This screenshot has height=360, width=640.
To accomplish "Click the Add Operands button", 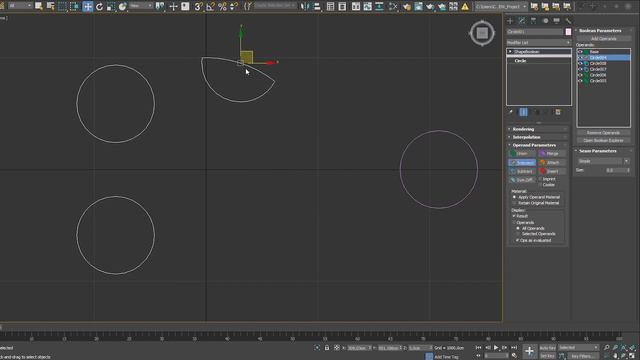I will tap(604, 39).
